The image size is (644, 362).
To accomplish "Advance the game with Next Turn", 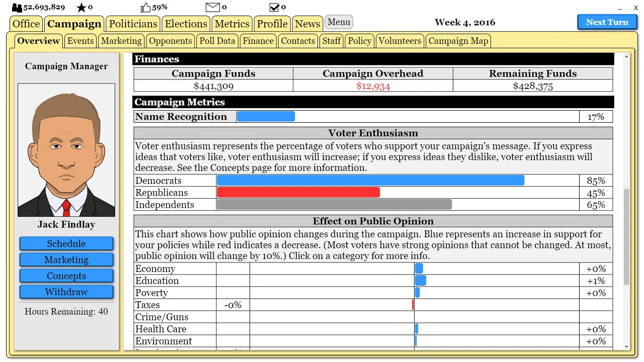I will [607, 22].
